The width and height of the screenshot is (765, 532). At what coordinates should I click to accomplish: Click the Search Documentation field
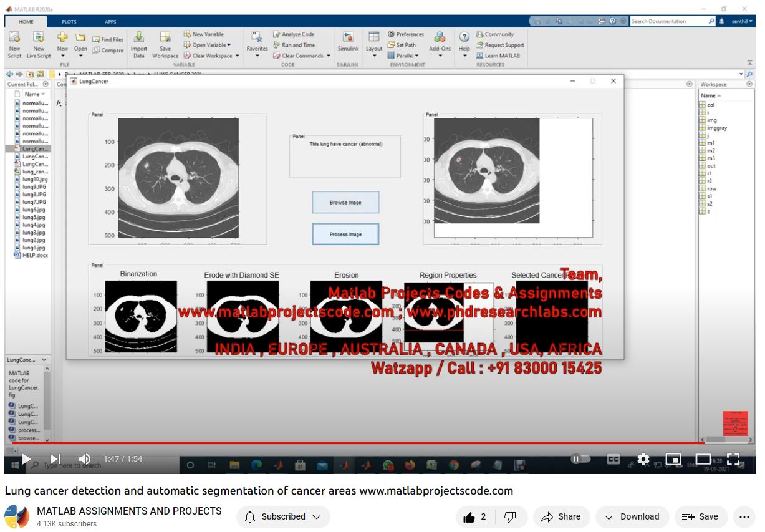click(669, 21)
